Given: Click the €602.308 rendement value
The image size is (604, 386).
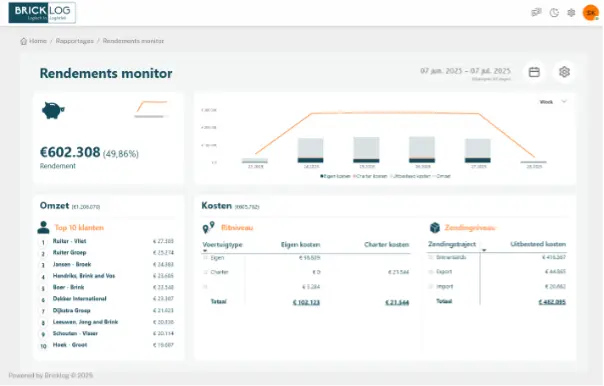Looking at the screenshot, I should click(70, 152).
